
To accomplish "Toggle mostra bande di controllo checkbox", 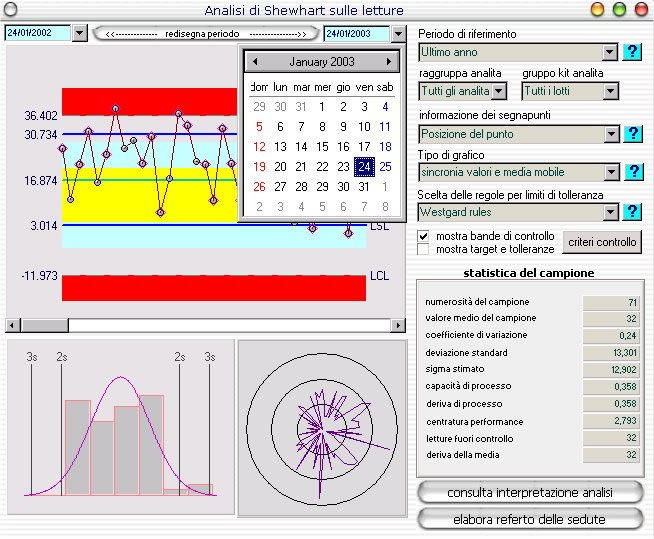I will point(423,236).
